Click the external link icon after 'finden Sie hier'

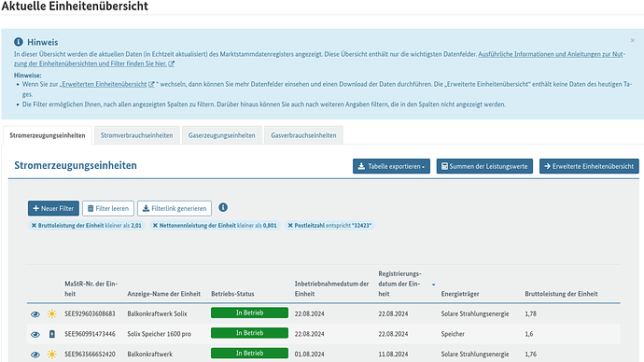[172, 63]
